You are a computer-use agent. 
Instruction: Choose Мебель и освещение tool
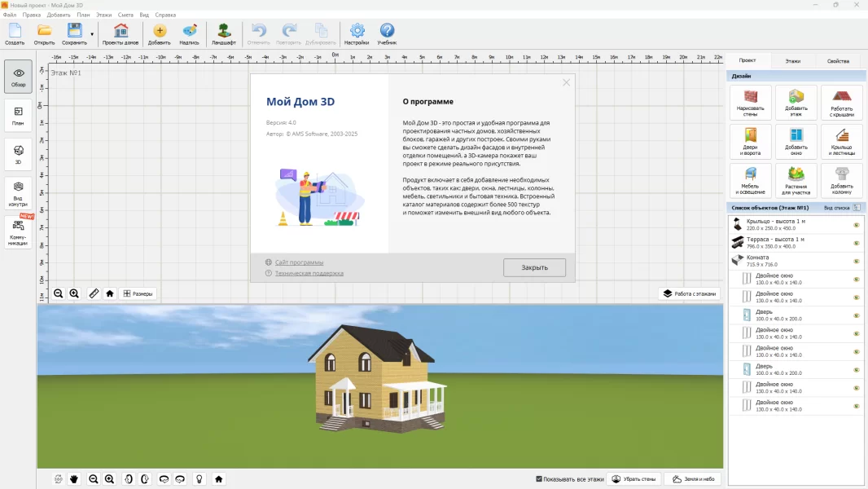(750, 181)
